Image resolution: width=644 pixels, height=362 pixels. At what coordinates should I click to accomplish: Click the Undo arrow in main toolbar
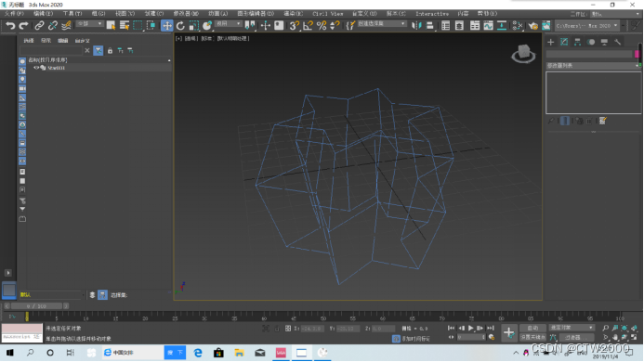[10, 26]
